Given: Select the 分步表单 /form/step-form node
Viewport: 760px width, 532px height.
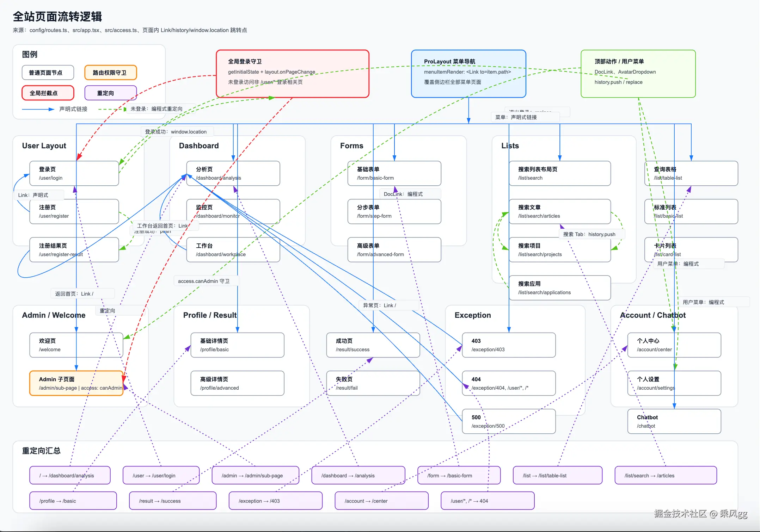Looking at the screenshot, I should point(394,211).
